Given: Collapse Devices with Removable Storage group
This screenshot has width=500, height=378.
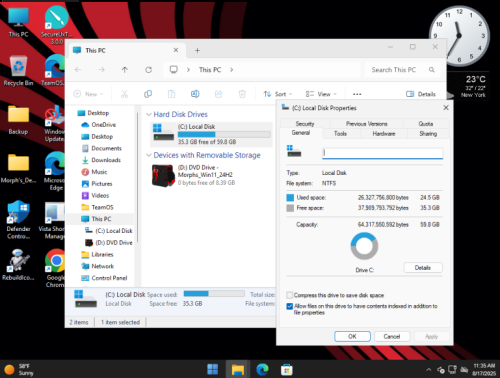Looking at the screenshot, I should point(149,155).
